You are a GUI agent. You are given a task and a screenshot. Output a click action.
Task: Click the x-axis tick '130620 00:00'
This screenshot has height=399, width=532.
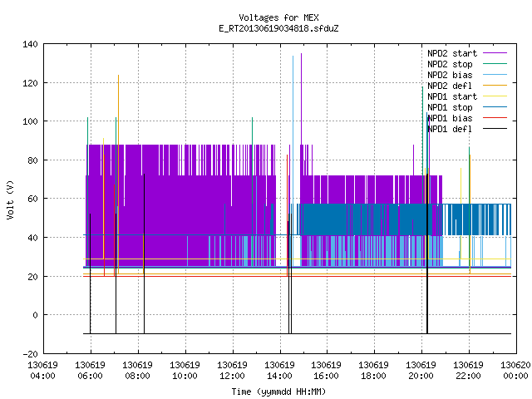pos(515,371)
